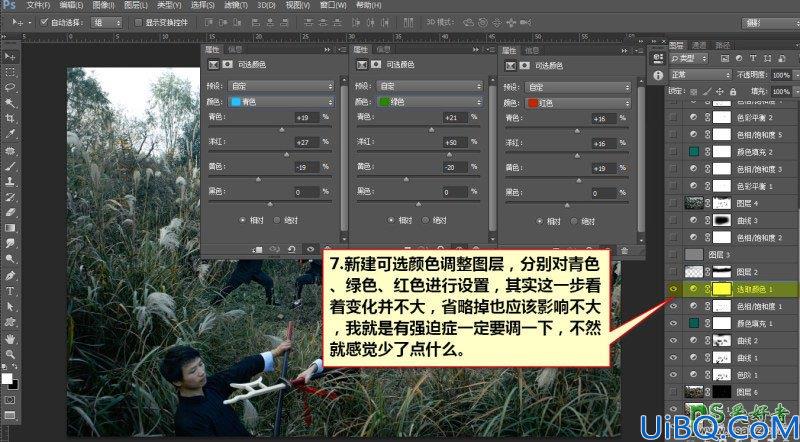Select 绝对 radio in green properties panel

pyautogui.click(x=426, y=220)
